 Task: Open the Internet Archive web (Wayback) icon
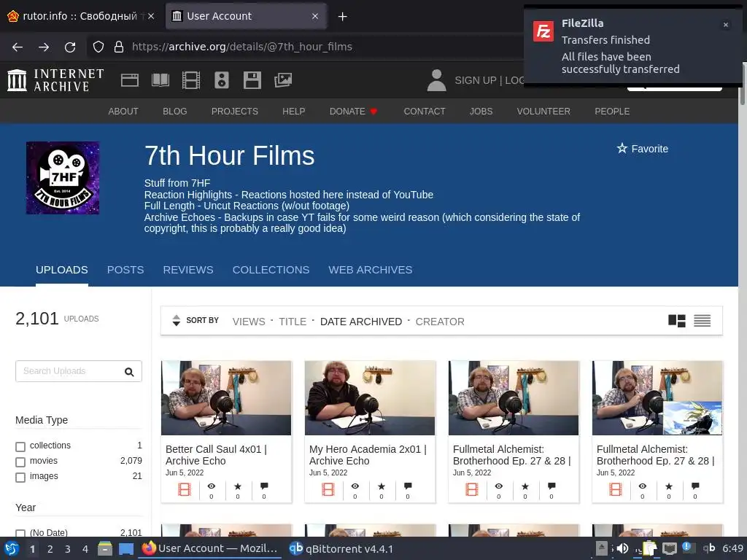tap(130, 80)
